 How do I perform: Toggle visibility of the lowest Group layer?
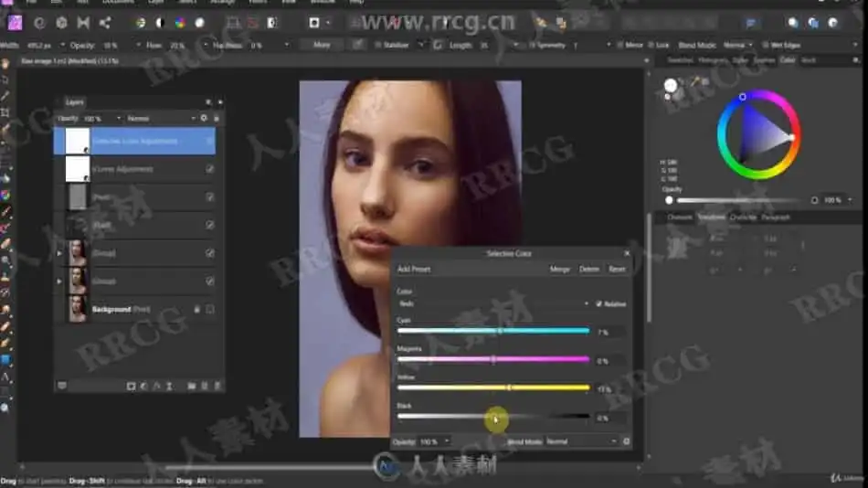coord(210,281)
